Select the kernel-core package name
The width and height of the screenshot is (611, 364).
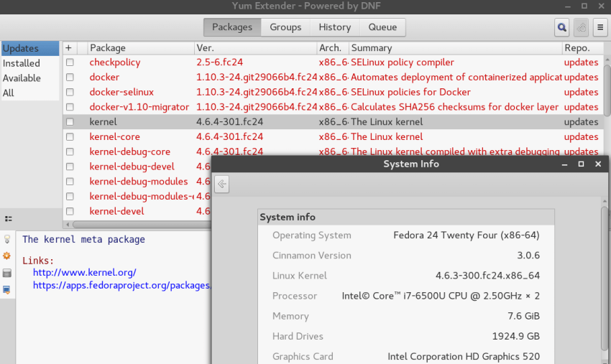(x=114, y=136)
